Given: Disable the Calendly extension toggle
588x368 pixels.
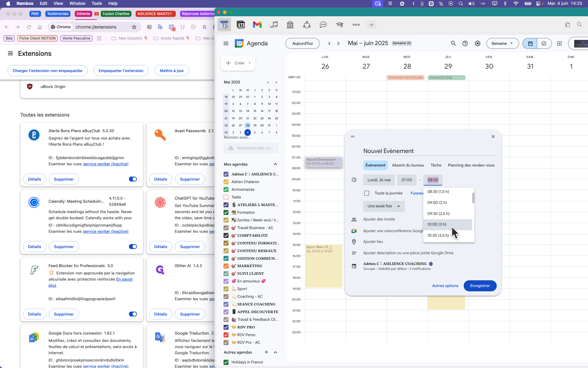Looking at the screenshot, I should point(133,247).
